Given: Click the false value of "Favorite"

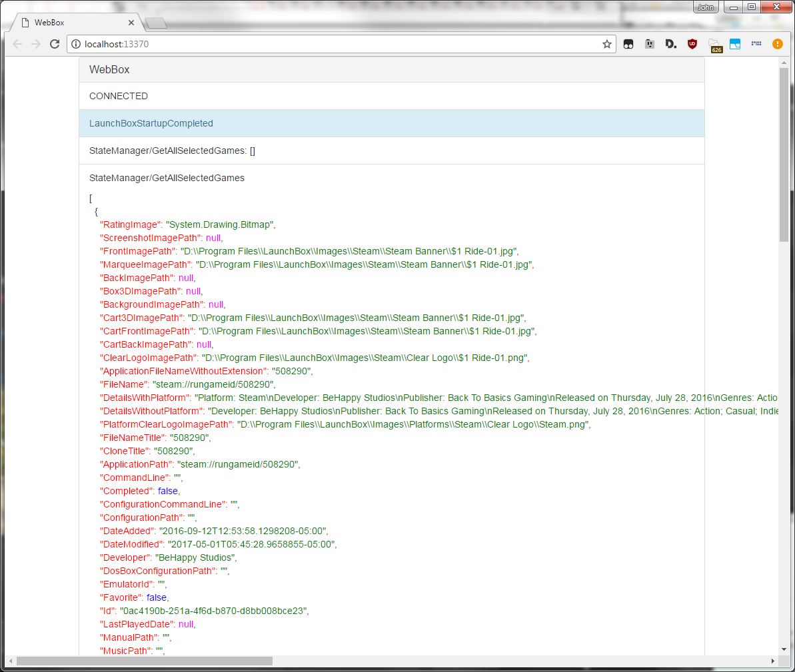Looking at the screenshot, I should tap(157, 597).
